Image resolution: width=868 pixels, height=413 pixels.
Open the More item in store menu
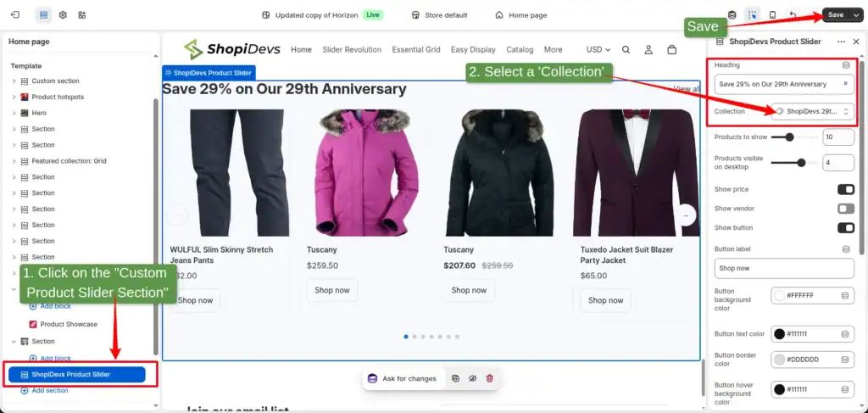tap(553, 50)
